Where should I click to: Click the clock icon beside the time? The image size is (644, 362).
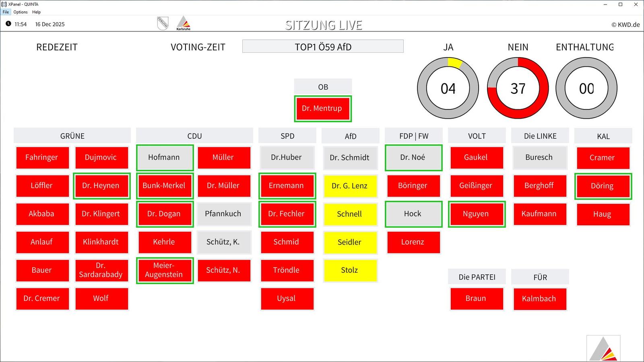tap(8, 24)
